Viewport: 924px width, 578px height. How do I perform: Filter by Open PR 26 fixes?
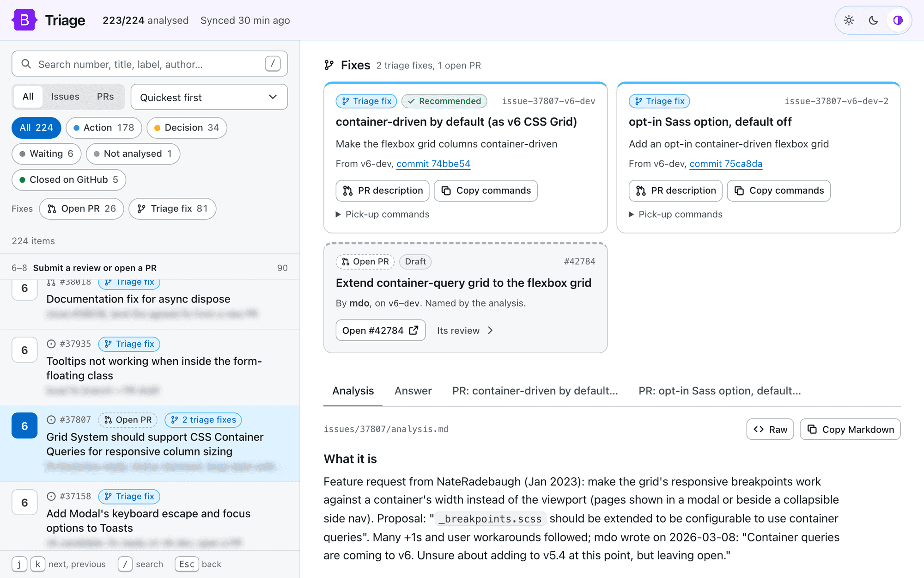pos(82,209)
